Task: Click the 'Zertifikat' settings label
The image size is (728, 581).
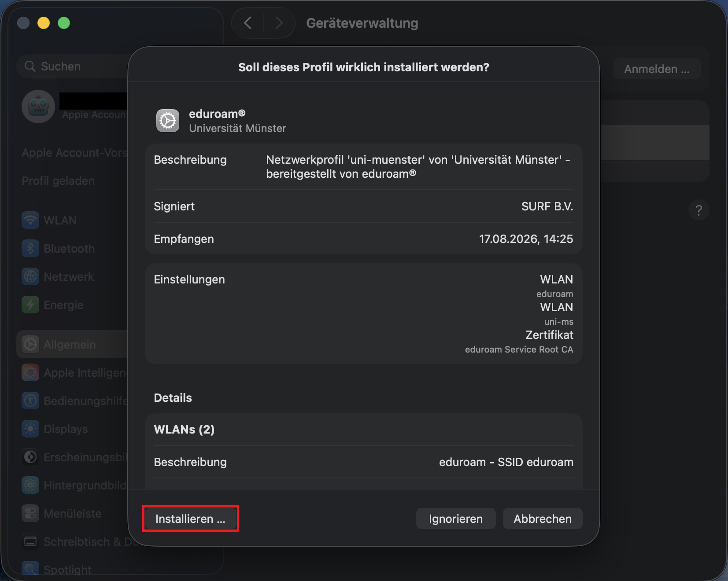Action: pyautogui.click(x=550, y=335)
